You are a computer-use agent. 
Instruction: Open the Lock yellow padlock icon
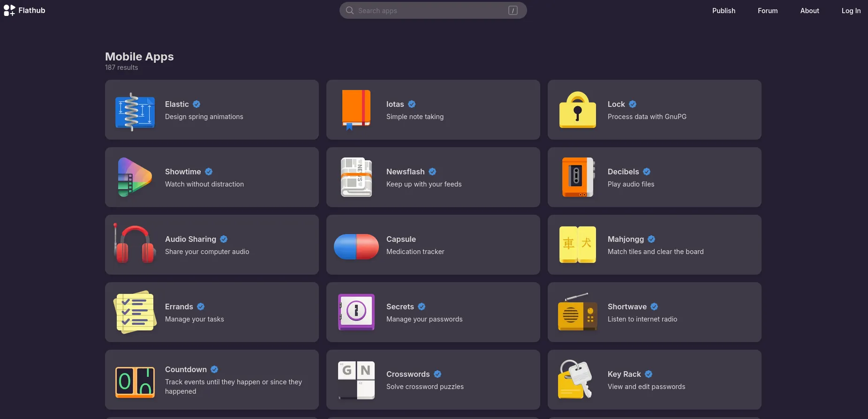coord(578,110)
